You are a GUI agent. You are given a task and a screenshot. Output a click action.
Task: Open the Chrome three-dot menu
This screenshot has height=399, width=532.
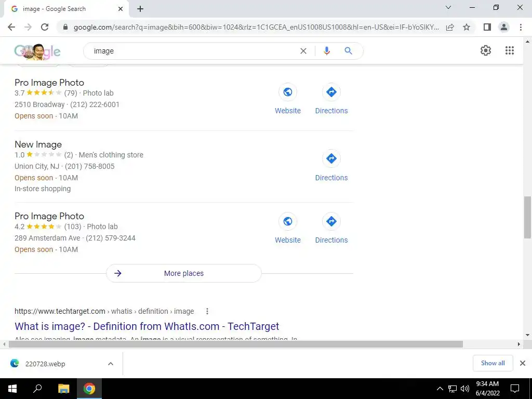(521, 27)
